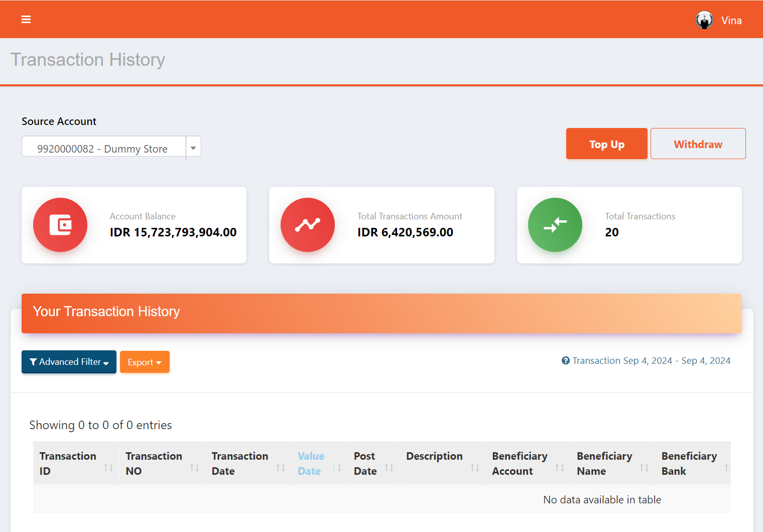Sort by Post Date column arrows
763x532 pixels.
click(x=389, y=468)
